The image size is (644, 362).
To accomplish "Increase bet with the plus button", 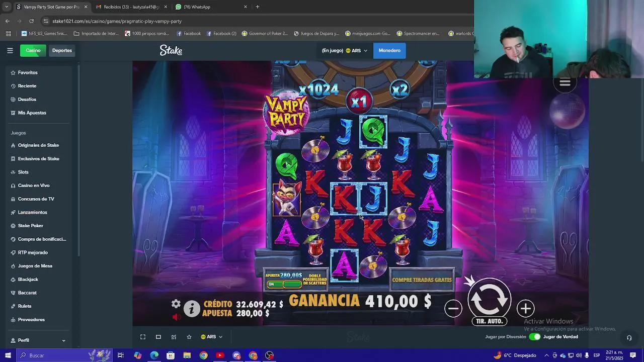I will point(525,309).
